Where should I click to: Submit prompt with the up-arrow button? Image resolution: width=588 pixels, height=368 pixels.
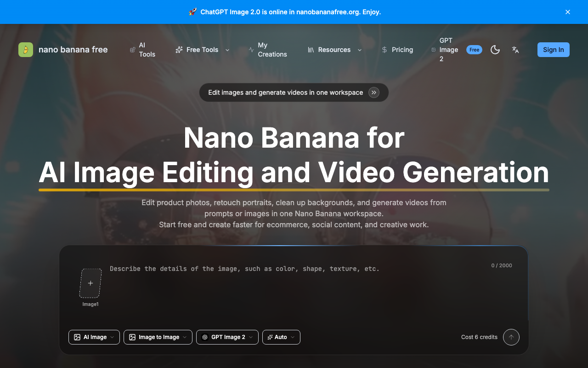click(x=511, y=337)
